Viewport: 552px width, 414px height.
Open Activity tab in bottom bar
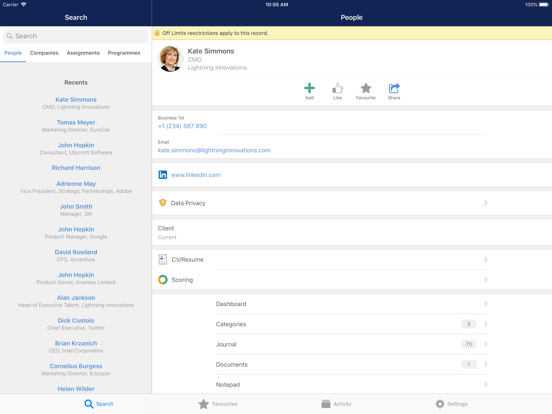(x=336, y=404)
